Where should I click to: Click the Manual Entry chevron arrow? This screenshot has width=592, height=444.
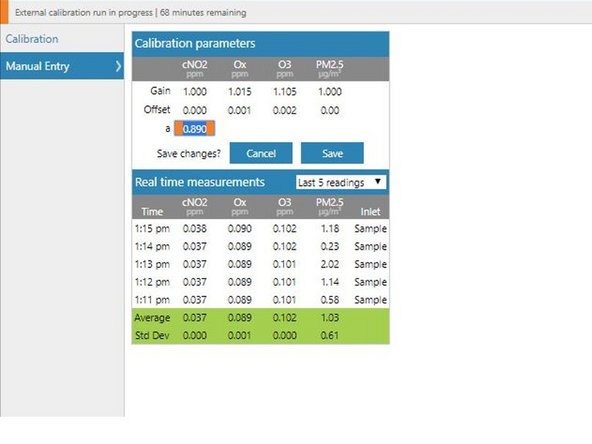(x=118, y=66)
